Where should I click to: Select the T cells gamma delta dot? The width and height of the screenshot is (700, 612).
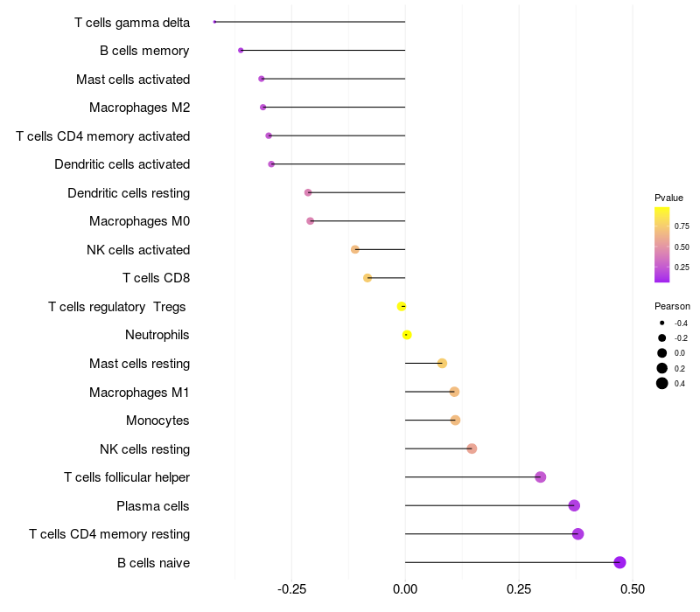coord(214,22)
